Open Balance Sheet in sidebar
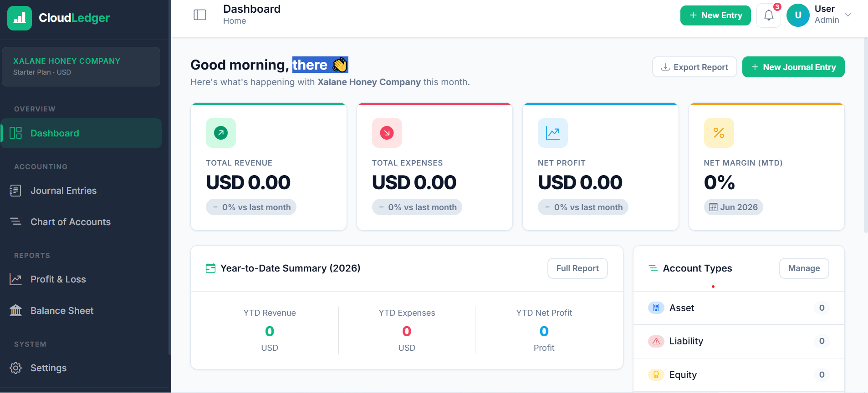 [81, 311]
